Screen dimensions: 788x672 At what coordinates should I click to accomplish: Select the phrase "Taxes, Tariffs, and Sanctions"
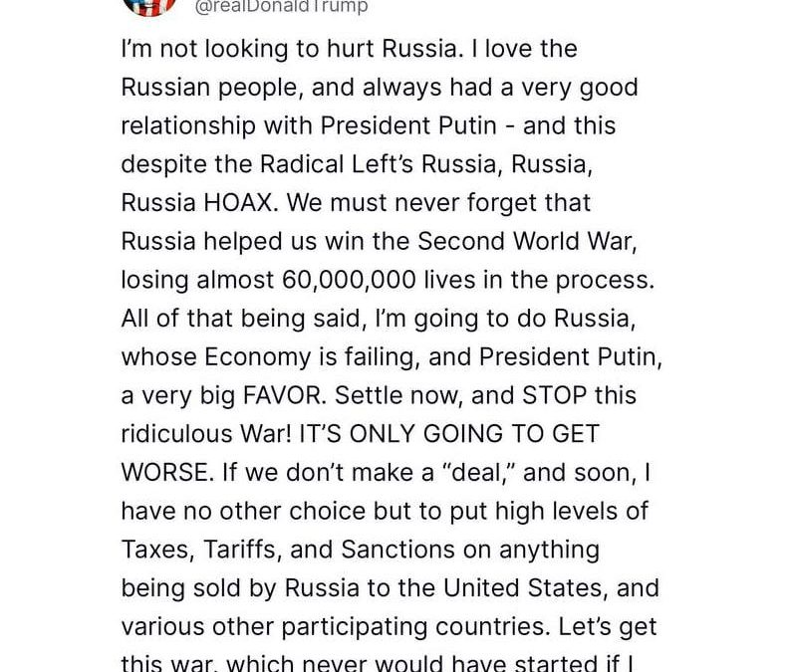[288, 550]
